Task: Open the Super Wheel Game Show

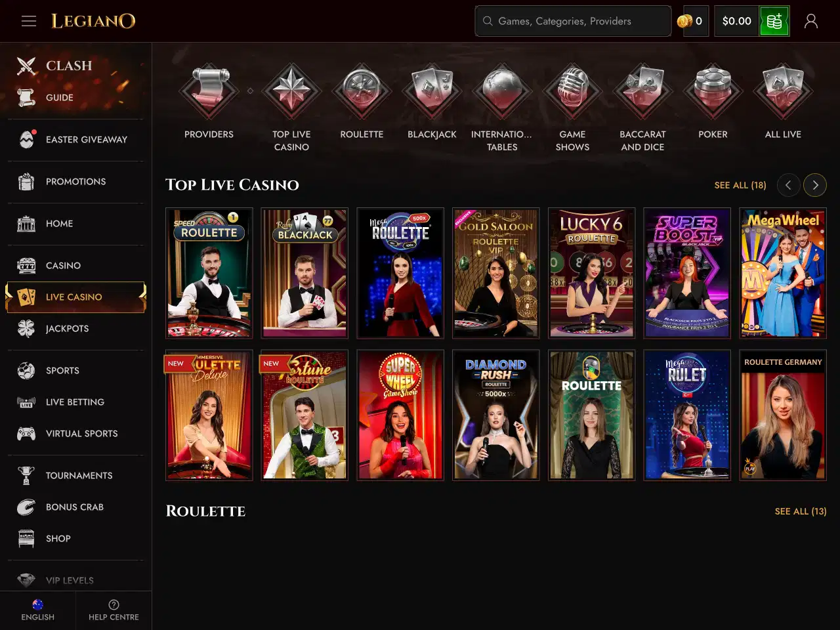Action: pyautogui.click(x=400, y=415)
